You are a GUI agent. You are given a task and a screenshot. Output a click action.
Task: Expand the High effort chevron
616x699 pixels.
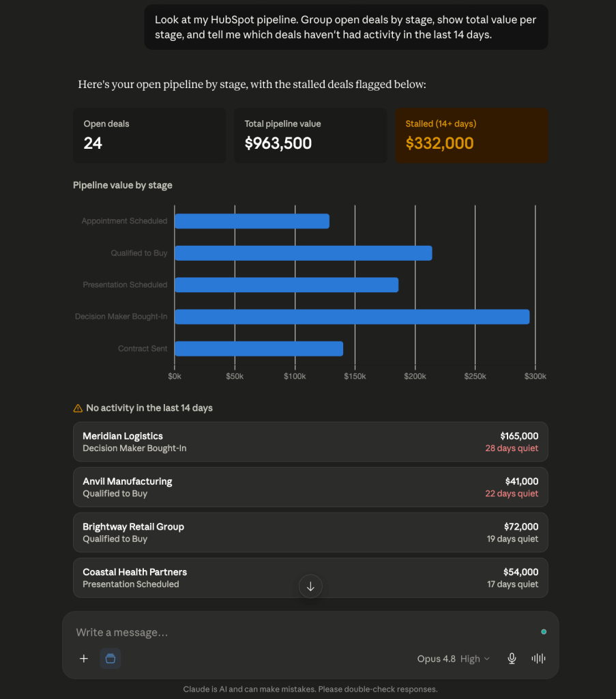(487, 659)
